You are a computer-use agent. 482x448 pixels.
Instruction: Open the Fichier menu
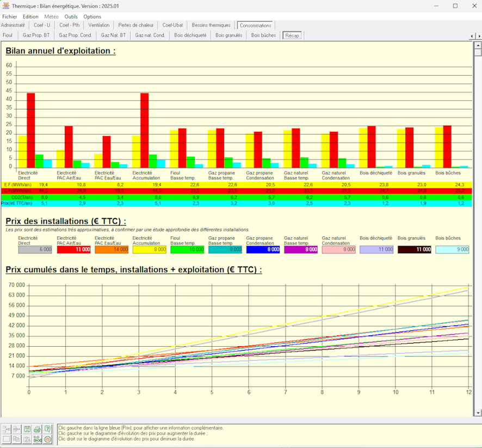point(10,16)
